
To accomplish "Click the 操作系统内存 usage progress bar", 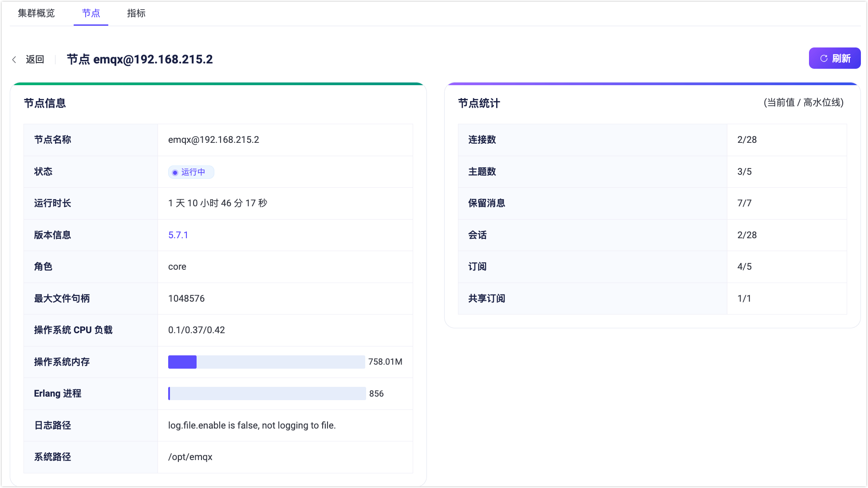I will click(266, 362).
